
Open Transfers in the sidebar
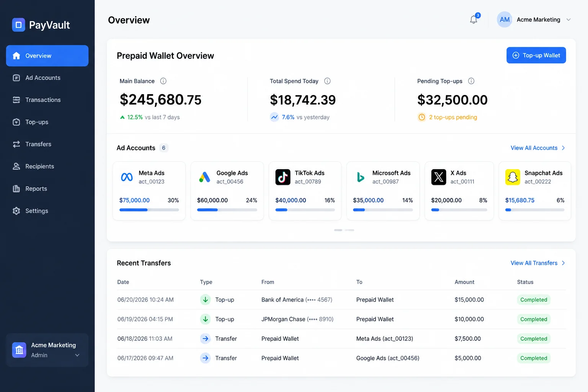[47, 144]
